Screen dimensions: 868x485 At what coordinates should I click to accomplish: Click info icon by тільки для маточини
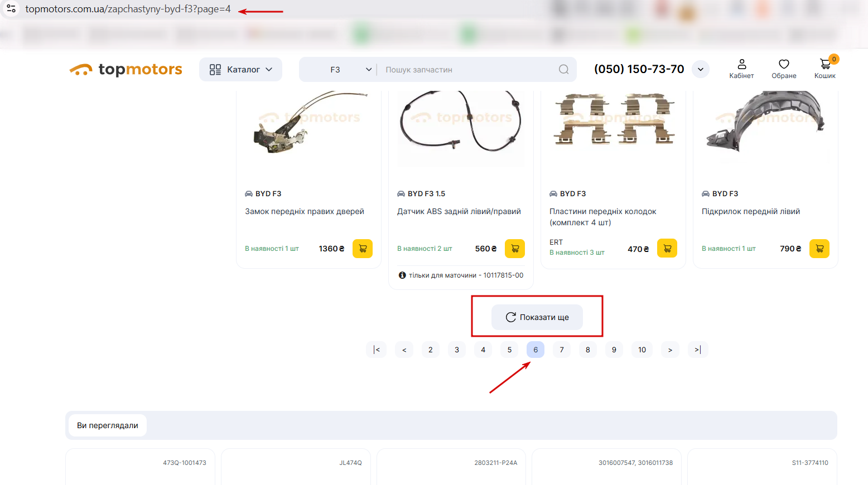(x=402, y=275)
